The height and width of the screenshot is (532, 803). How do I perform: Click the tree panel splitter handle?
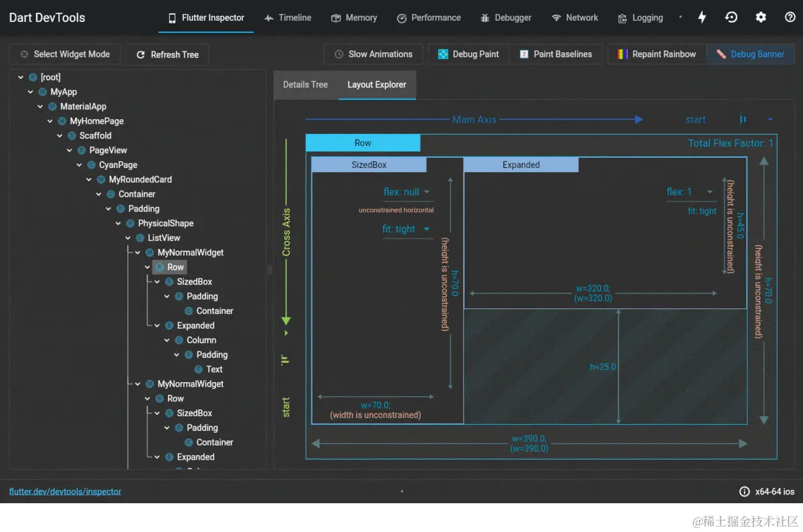click(270, 270)
